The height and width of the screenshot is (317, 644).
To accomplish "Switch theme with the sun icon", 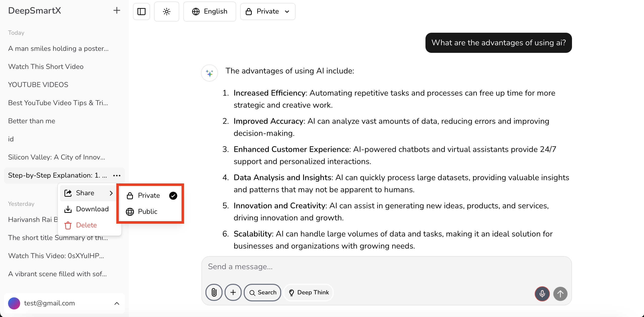I will pos(167,12).
